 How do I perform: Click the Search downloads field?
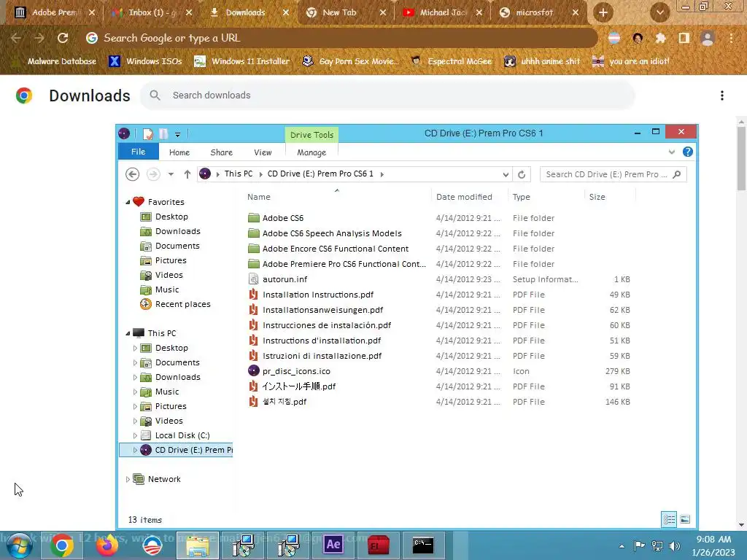click(387, 96)
